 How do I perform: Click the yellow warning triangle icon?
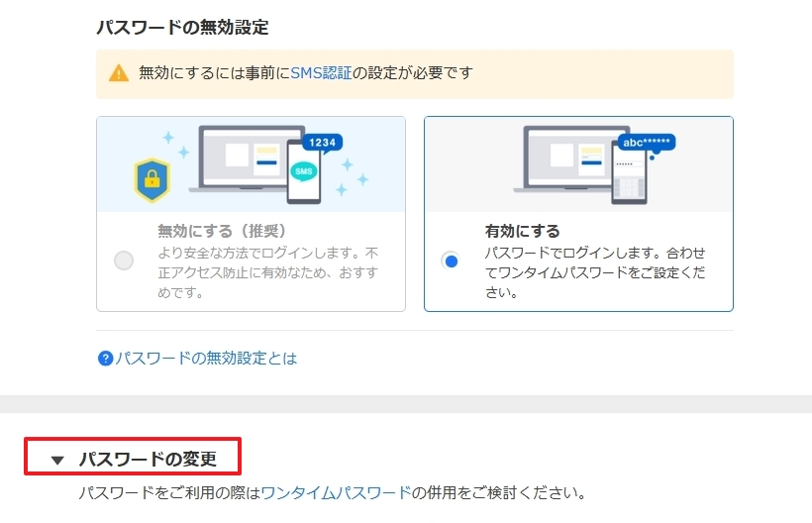[x=119, y=73]
